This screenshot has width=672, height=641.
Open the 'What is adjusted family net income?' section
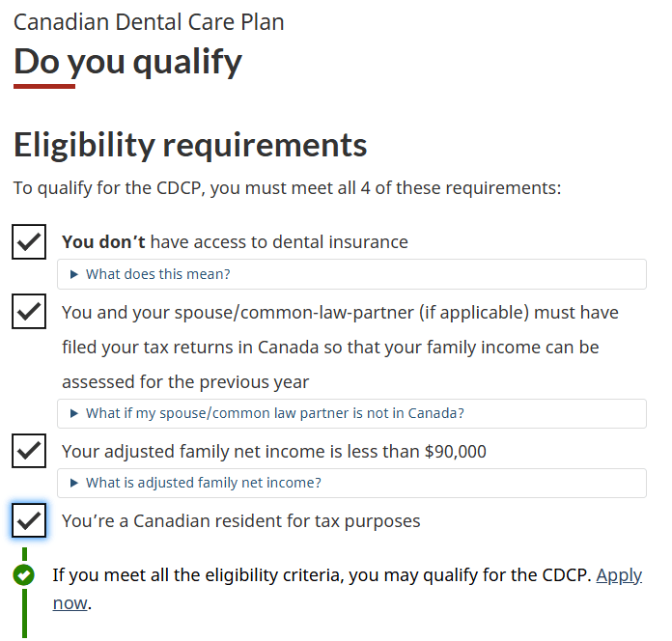351,483
